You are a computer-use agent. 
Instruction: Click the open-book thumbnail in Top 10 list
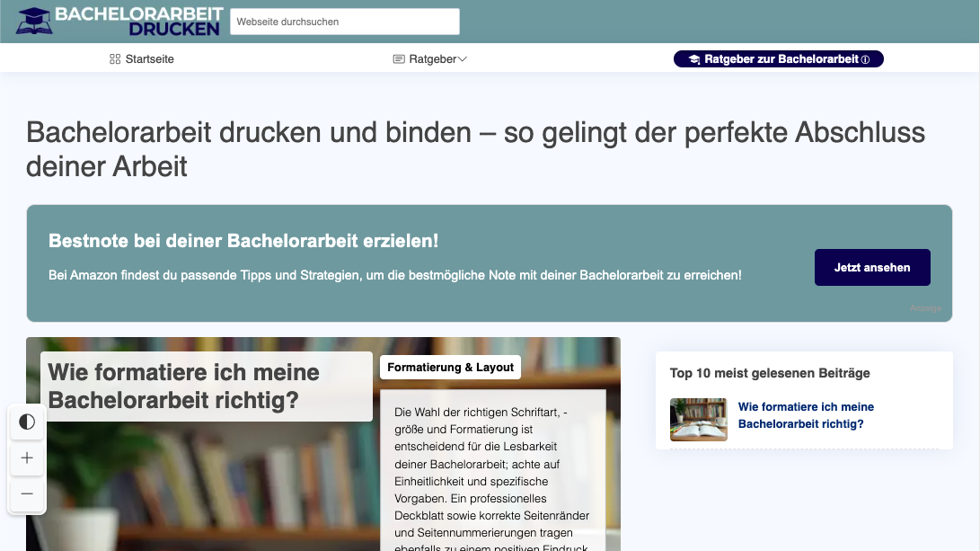tap(699, 420)
